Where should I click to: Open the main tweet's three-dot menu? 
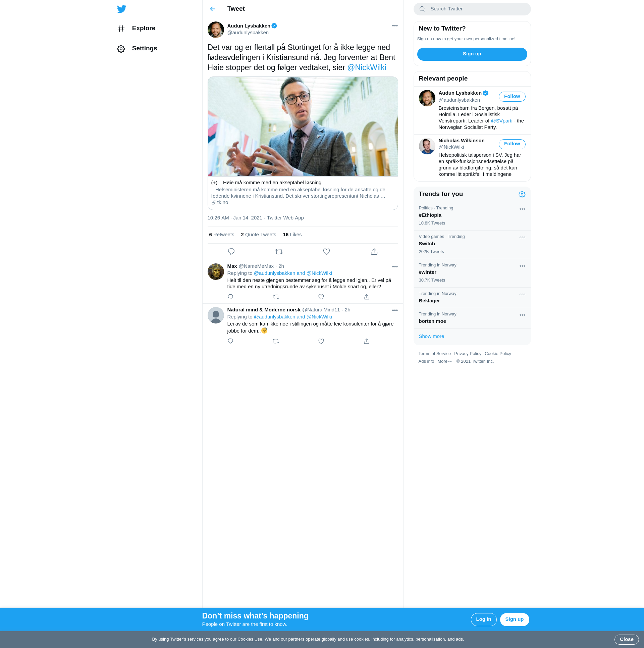[395, 26]
